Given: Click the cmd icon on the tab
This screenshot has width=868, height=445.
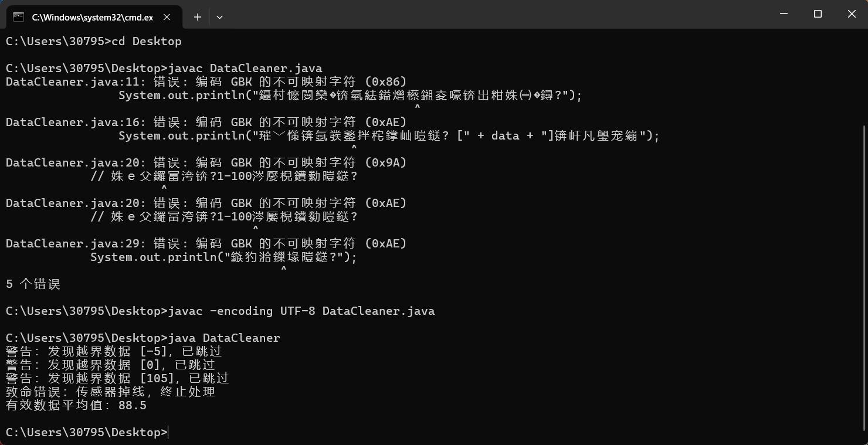Looking at the screenshot, I should coord(19,17).
